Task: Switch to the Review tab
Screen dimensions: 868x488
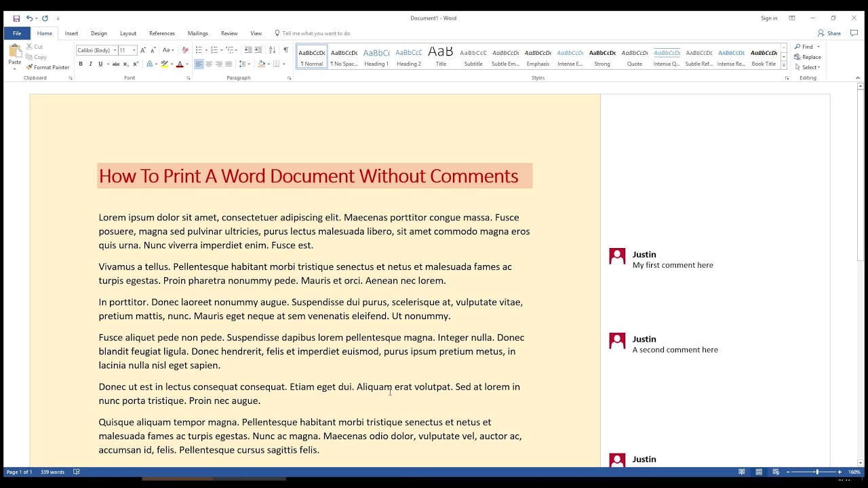Action: coord(229,33)
